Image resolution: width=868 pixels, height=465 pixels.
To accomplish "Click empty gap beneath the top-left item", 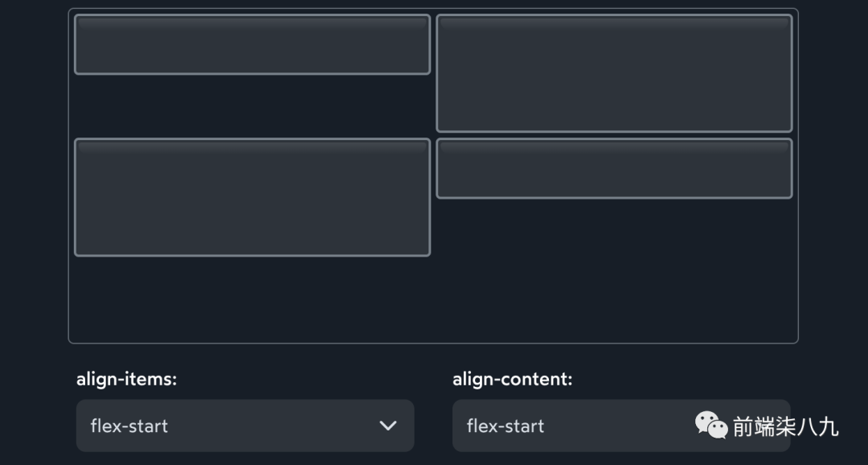I will (x=252, y=106).
